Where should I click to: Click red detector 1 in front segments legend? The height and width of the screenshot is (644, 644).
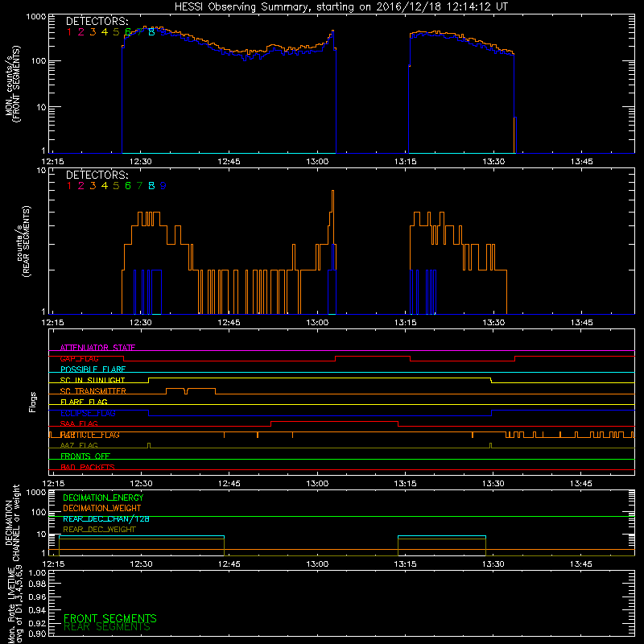coord(69,32)
